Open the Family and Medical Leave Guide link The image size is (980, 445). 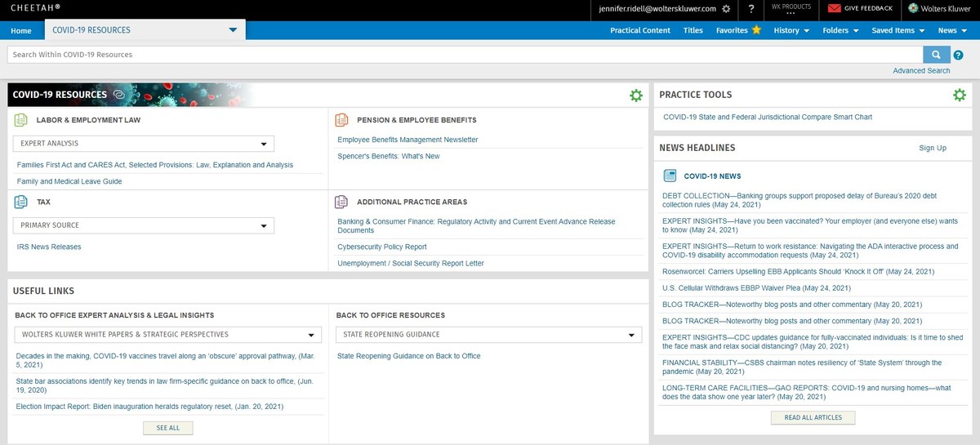coord(69,181)
